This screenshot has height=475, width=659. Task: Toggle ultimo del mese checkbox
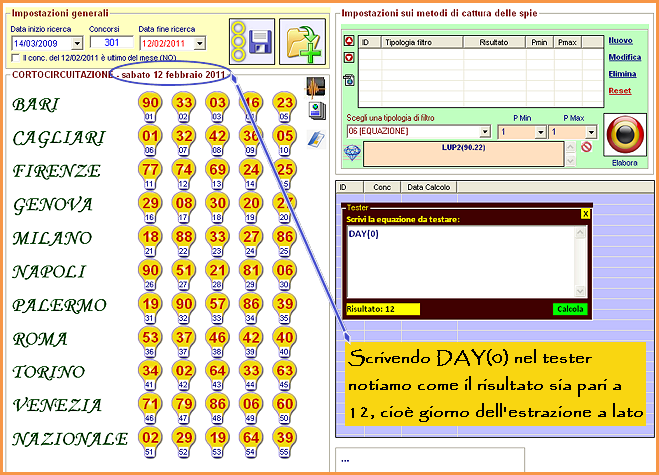point(16,58)
